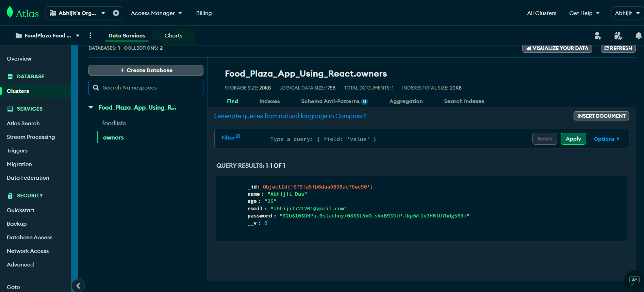Click Visualize Your Data button
This screenshot has height=292, width=644.
pyautogui.click(x=557, y=48)
